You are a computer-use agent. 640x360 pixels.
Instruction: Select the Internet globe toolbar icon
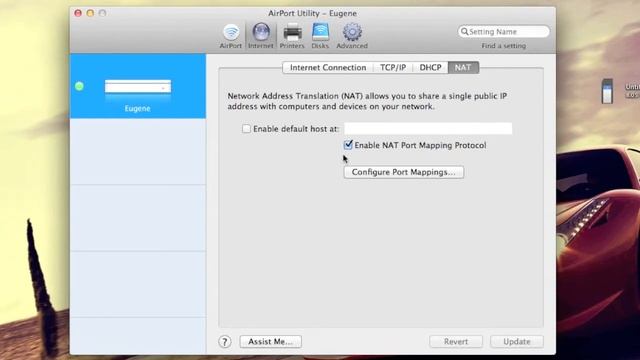pos(261,36)
